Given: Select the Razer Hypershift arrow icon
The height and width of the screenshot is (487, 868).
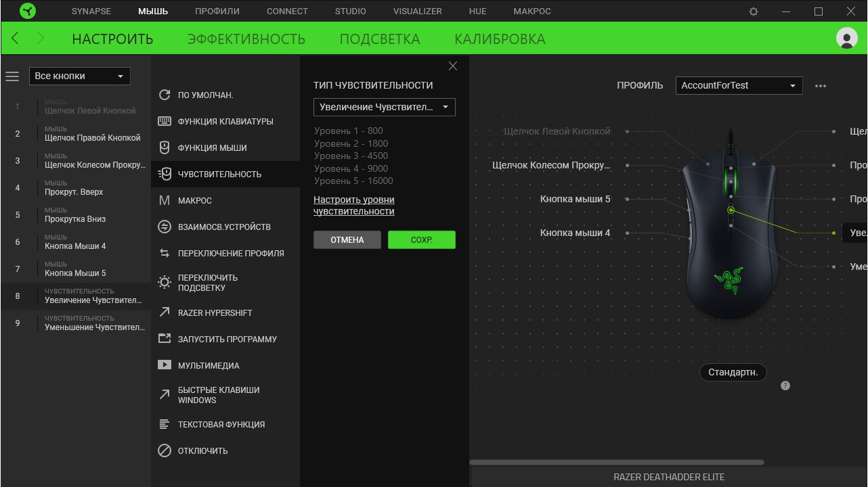Looking at the screenshot, I should click(165, 313).
